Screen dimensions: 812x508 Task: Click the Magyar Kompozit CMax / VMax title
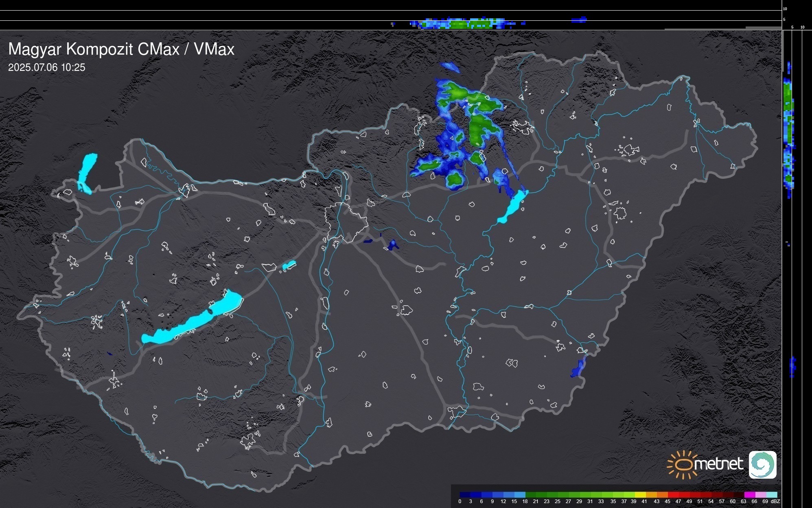tap(121, 49)
